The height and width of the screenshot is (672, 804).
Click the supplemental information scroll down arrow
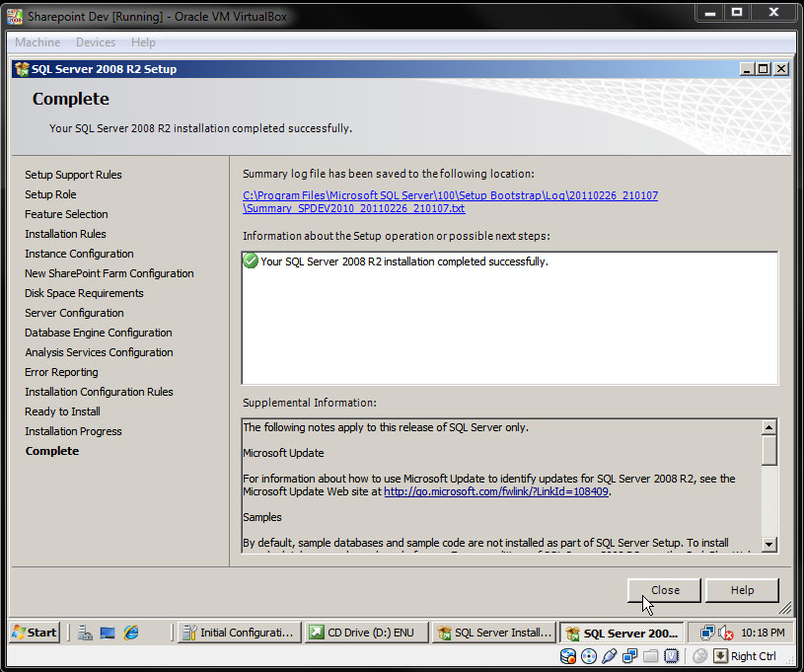coord(768,544)
